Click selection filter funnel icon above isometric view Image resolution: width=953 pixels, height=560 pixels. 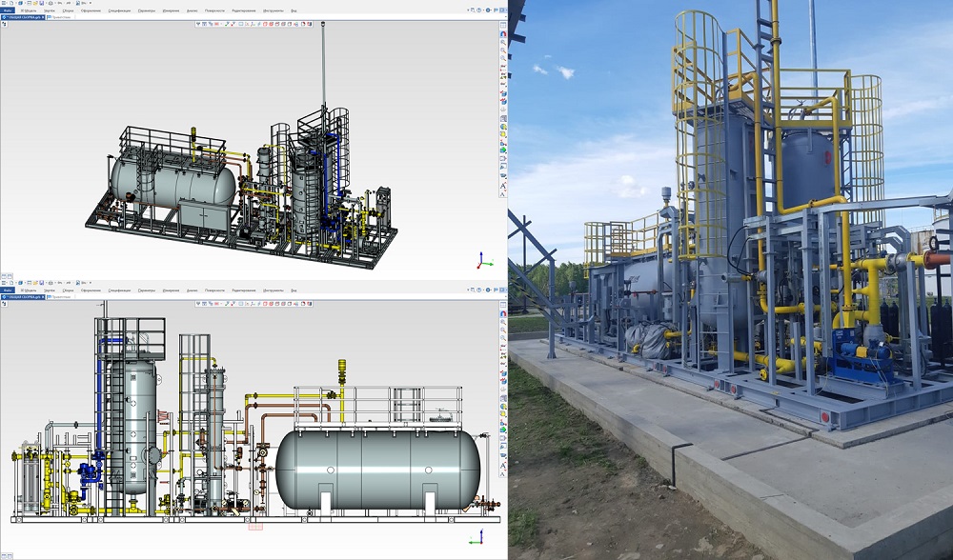click(198, 24)
